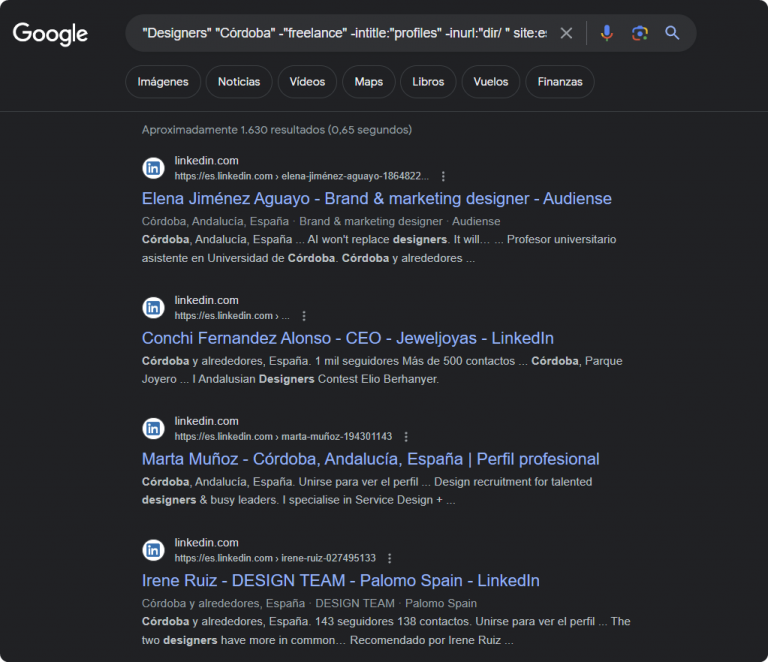768x662 pixels.
Task: Open more options for Marta Muñoz result
Action: point(405,437)
